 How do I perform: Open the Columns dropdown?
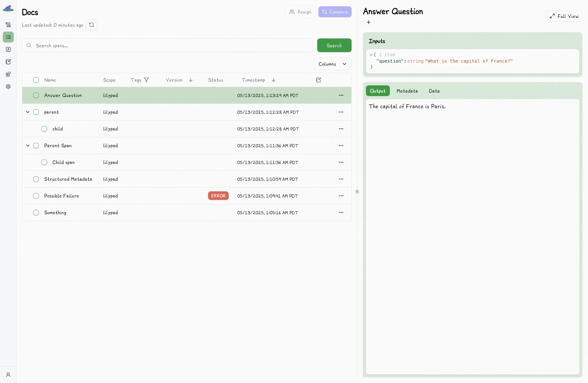tap(333, 64)
